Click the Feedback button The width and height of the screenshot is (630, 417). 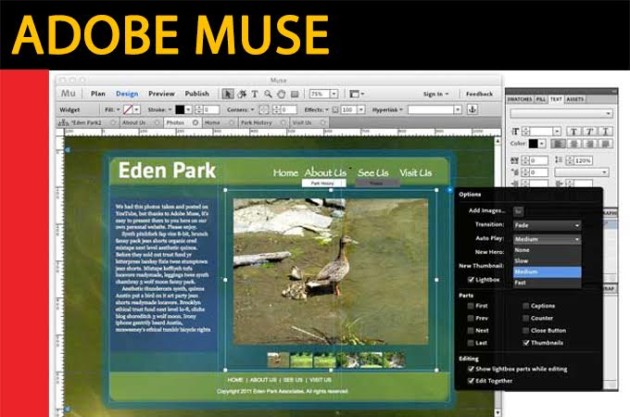pyautogui.click(x=479, y=94)
